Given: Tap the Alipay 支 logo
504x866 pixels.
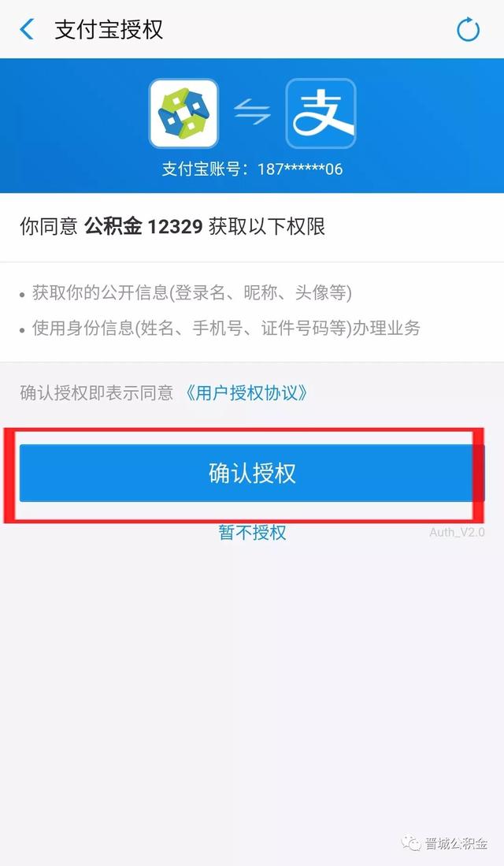Looking at the screenshot, I should (321, 113).
